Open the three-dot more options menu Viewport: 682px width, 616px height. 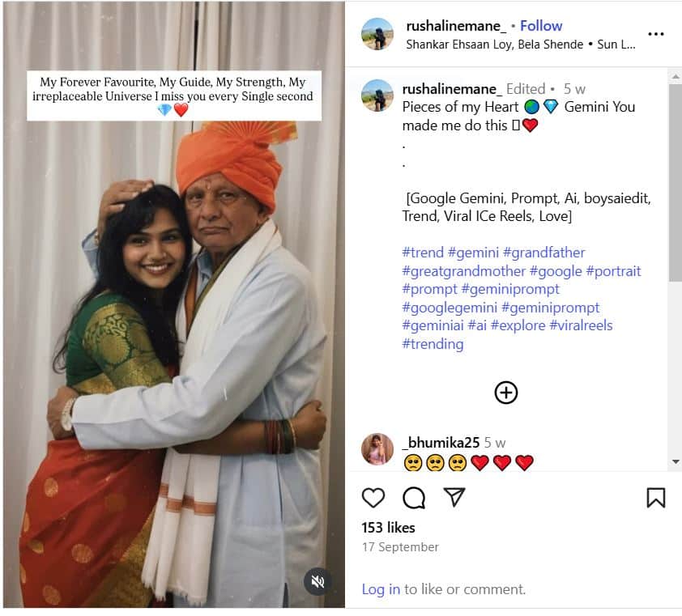(655, 35)
